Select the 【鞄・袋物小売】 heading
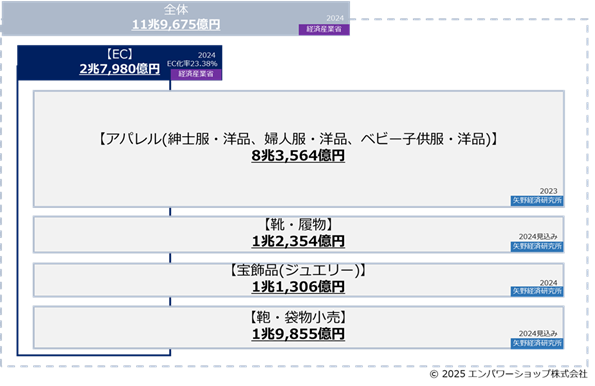 coord(298,317)
